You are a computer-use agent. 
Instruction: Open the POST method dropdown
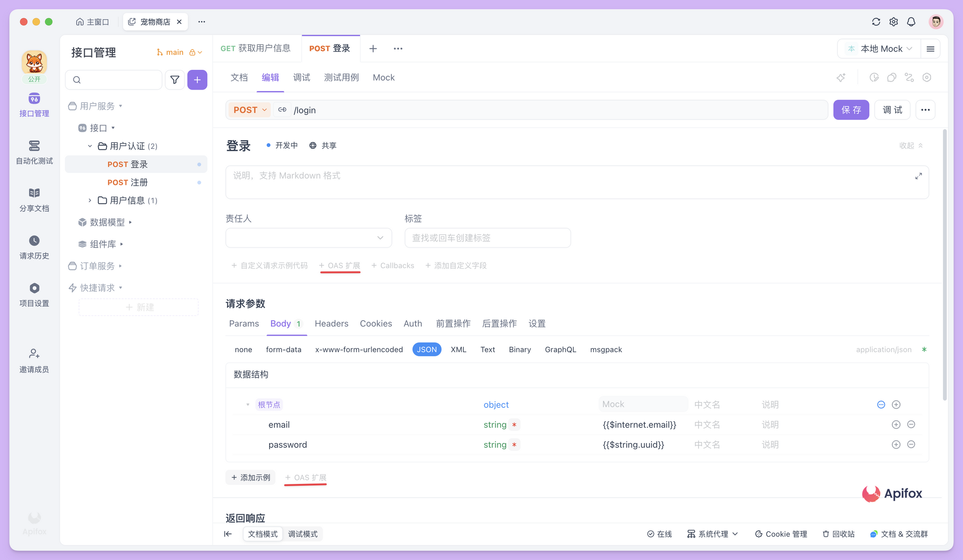pos(249,110)
